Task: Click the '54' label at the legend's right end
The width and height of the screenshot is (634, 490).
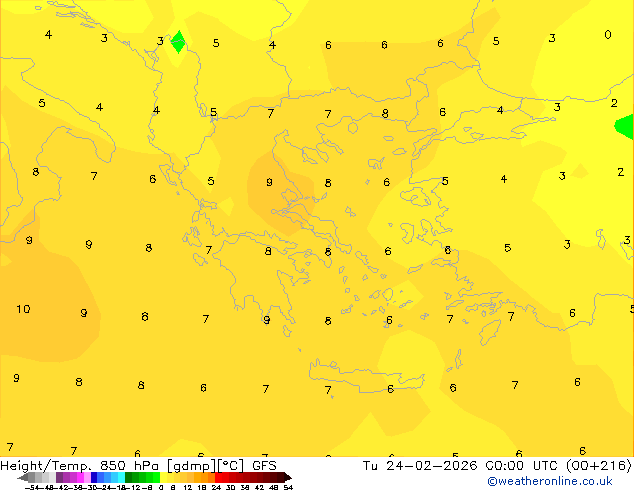Action: (x=288, y=487)
